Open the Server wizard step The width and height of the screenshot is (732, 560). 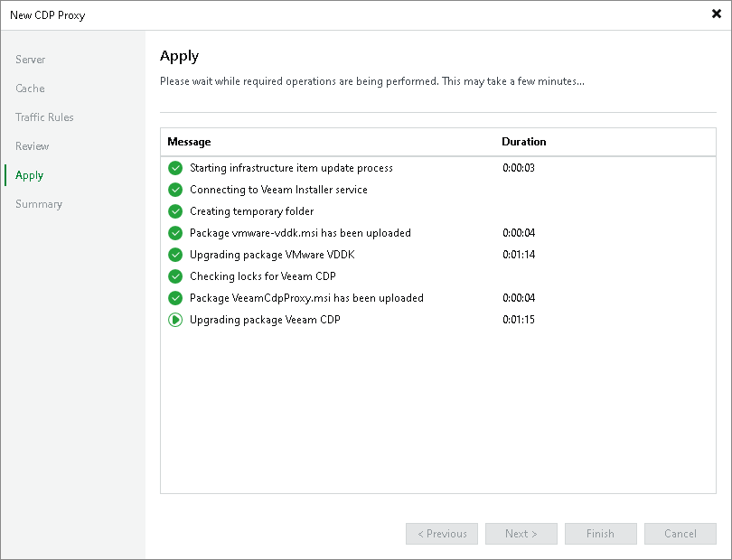pos(31,60)
